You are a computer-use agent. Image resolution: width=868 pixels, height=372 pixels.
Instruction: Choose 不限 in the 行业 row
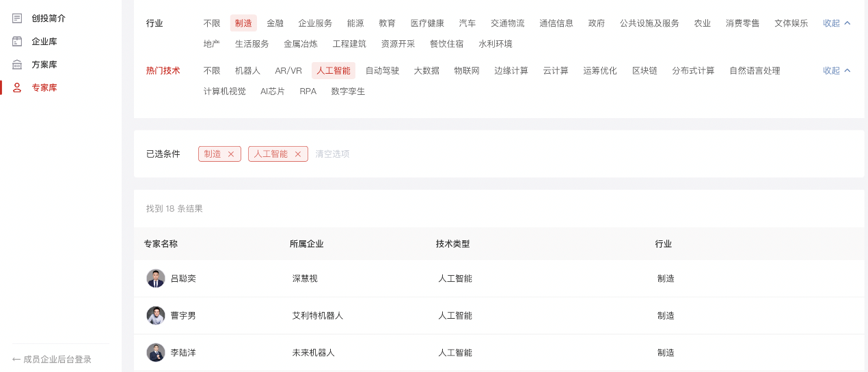212,23
